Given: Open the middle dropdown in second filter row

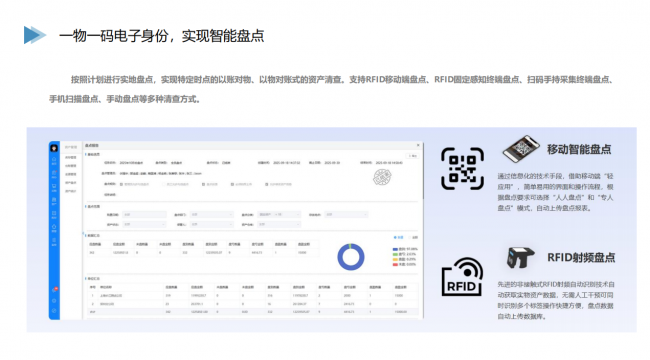Looking at the screenshot, I should (x=212, y=224).
